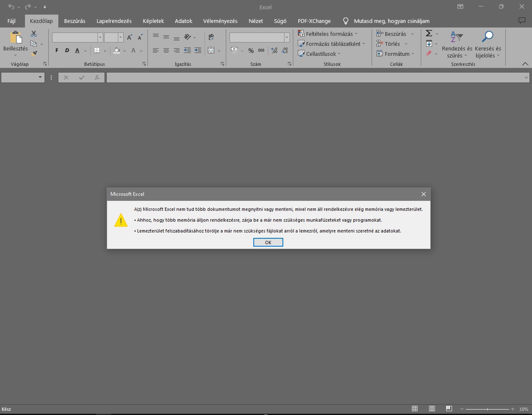Click the OK button in the dialog

pyautogui.click(x=268, y=242)
